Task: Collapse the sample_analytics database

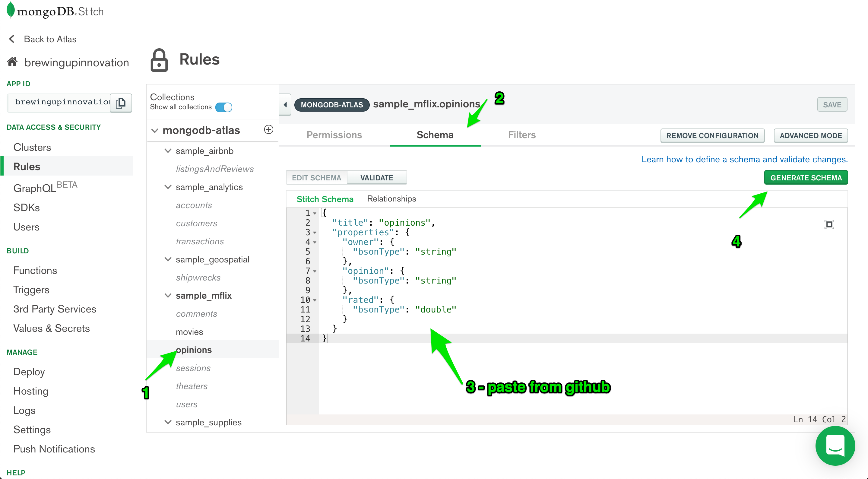Action: 168,187
